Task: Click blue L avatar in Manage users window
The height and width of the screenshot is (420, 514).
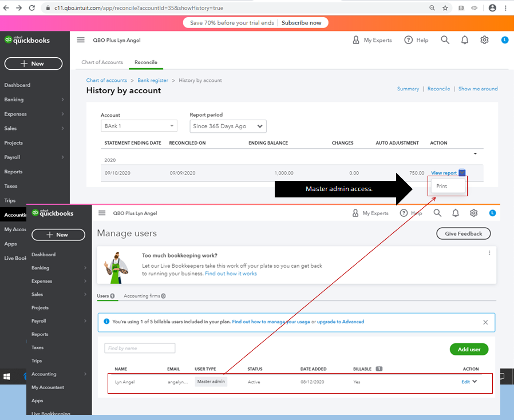Action: 492,213
